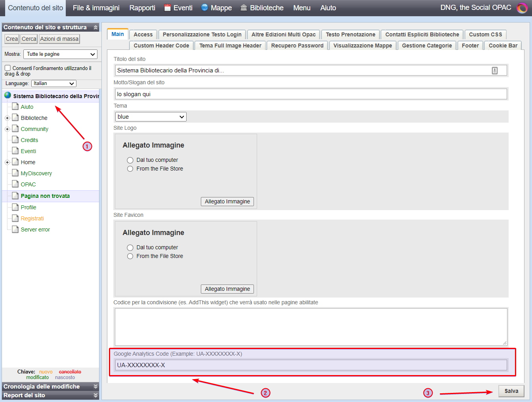Click the Google Analytics Code input field
This screenshot has width=532, height=402.
pyautogui.click(x=311, y=365)
